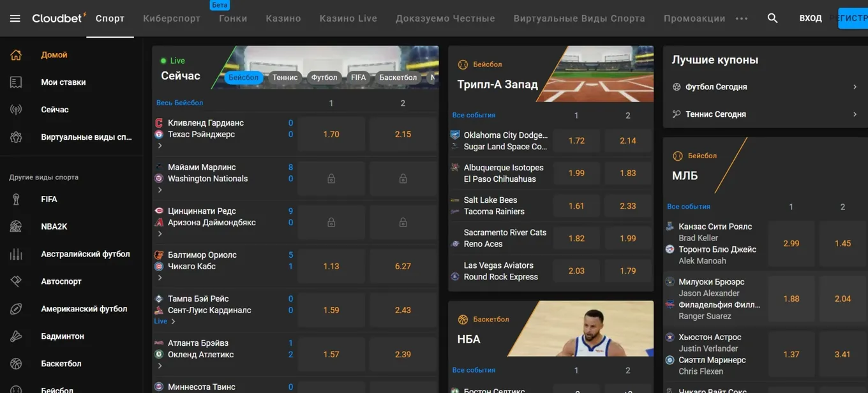Select the FIFA live filter tab
The height and width of the screenshot is (393, 868).
point(359,78)
